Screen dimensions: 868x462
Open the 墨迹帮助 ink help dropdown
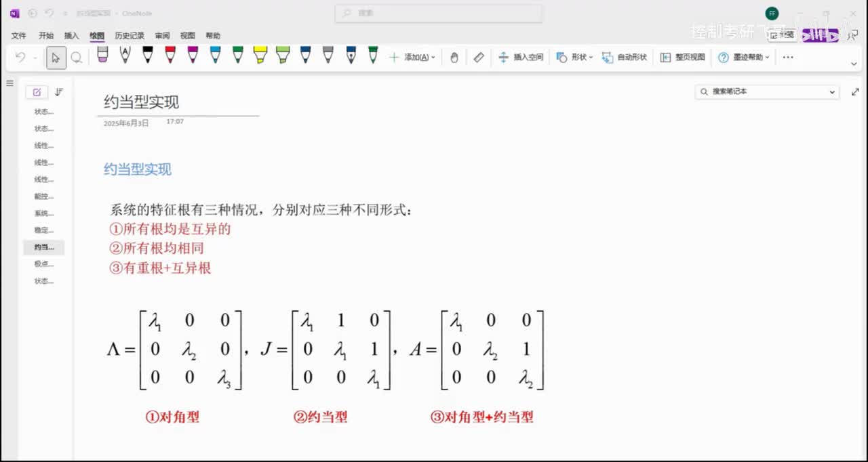pyautogui.click(x=744, y=58)
